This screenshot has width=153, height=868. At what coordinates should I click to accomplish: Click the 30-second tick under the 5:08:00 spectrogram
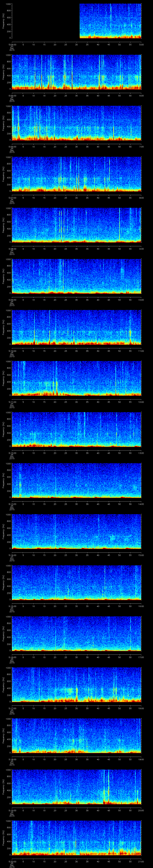pos(77,249)
